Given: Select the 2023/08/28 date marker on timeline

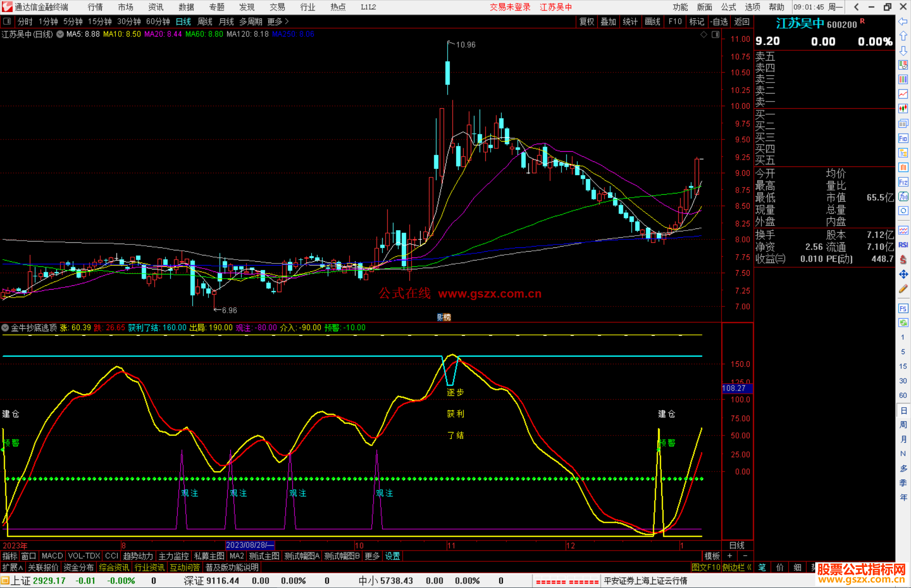Looking at the screenshot, I should tap(250, 545).
